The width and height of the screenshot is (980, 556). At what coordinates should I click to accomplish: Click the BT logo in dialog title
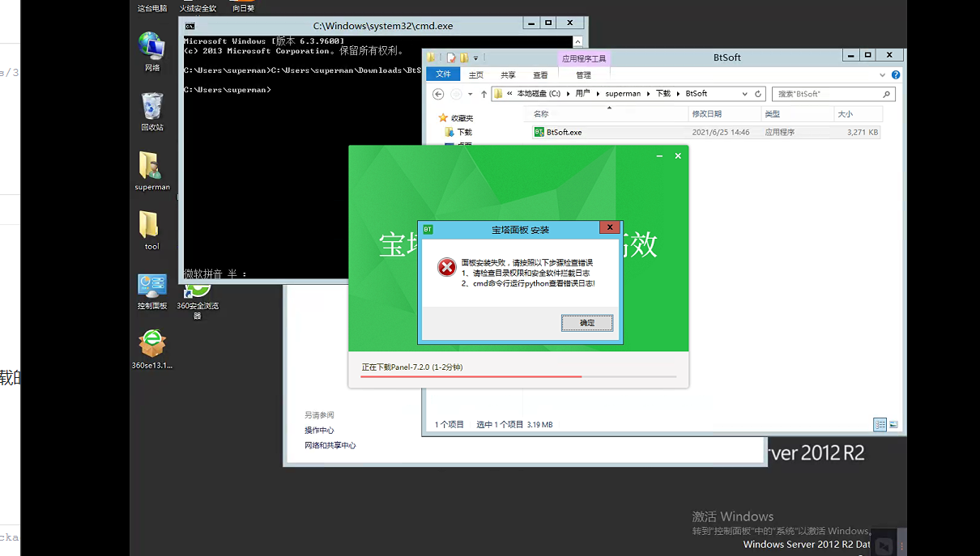pyautogui.click(x=428, y=229)
